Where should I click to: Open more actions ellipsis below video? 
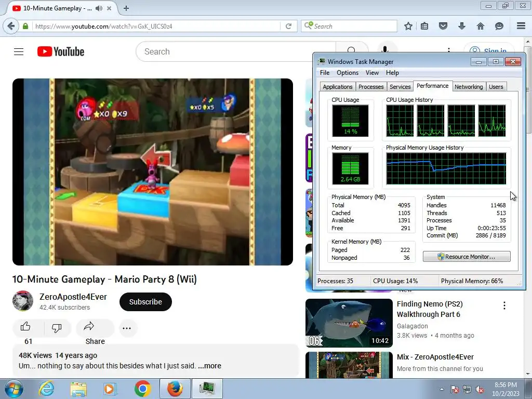[127, 328]
